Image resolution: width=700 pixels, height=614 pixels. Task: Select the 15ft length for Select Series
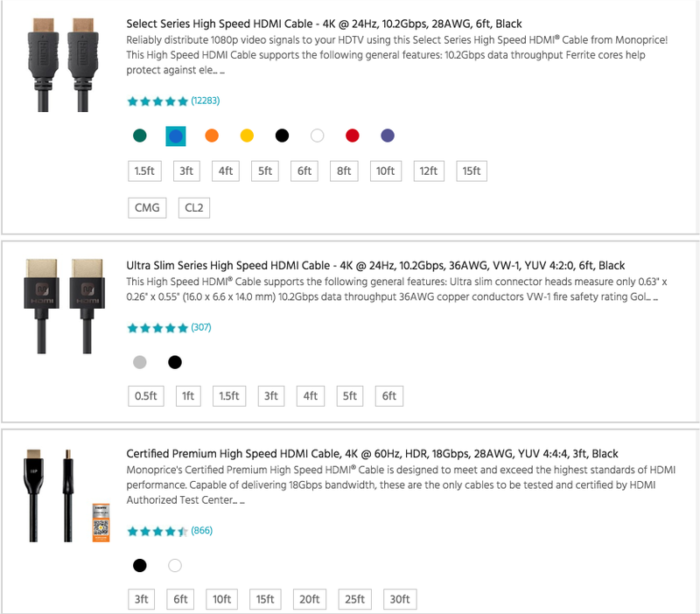pyautogui.click(x=472, y=171)
